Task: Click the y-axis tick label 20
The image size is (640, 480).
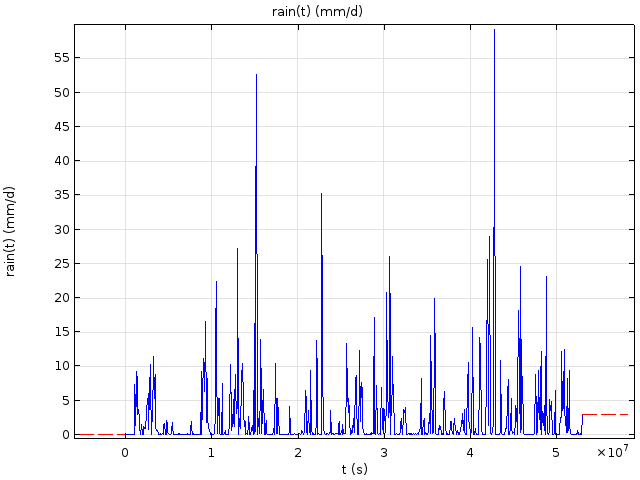Action: [x=61, y=298]
